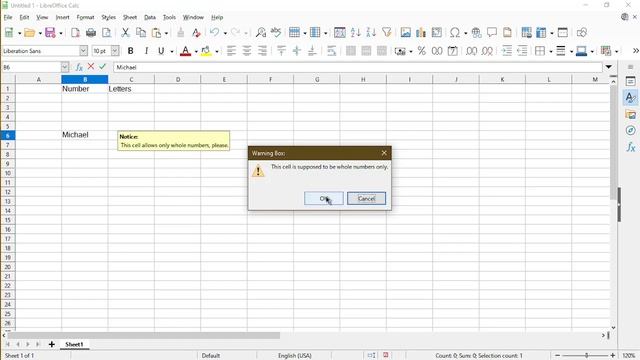640x360 pixels.
Task: Click the formula input line showing Michael
Action: pyautogui.click(x=358, y=67)
